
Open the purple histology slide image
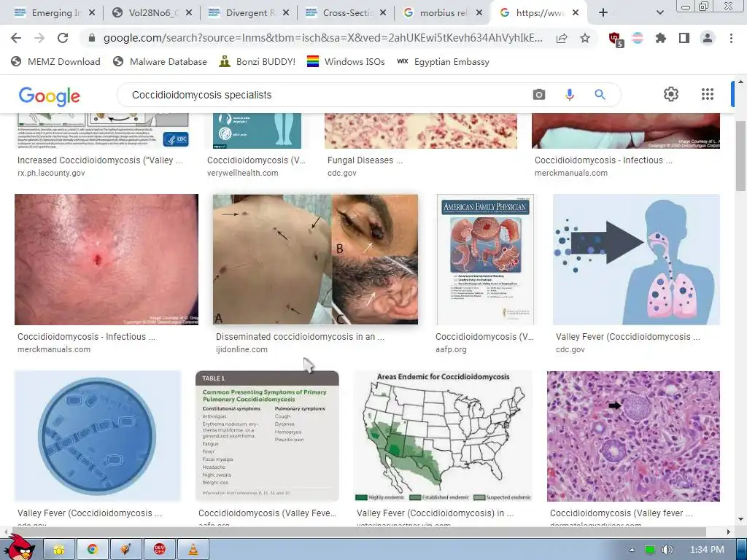point(634,436)
